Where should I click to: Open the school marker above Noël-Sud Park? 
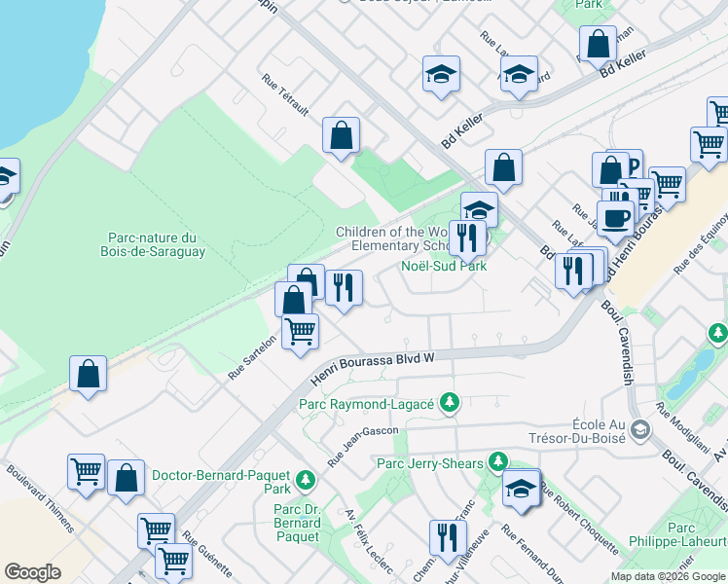point(479,210)
